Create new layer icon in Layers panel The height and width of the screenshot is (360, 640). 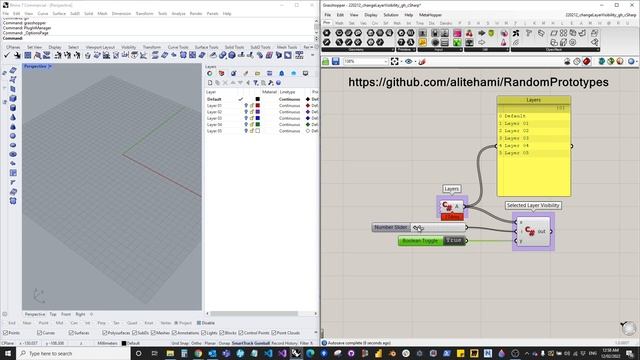(x=210, y=83)
